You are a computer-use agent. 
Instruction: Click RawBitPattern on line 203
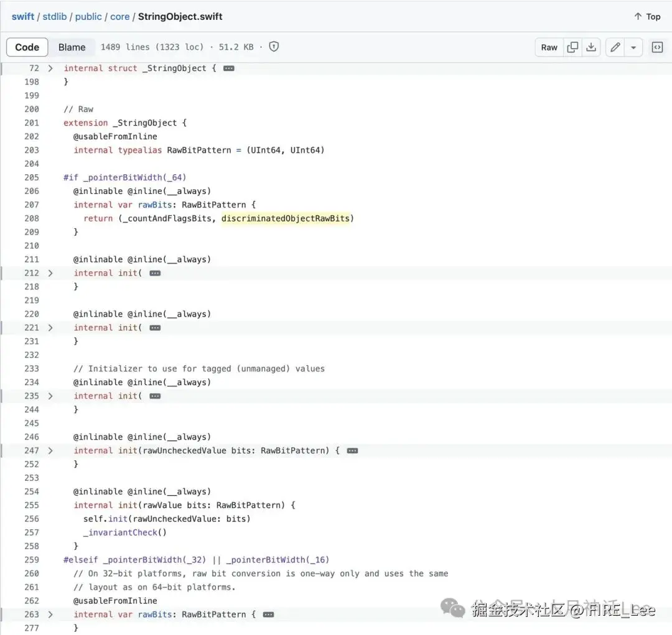tap(199, 150)
